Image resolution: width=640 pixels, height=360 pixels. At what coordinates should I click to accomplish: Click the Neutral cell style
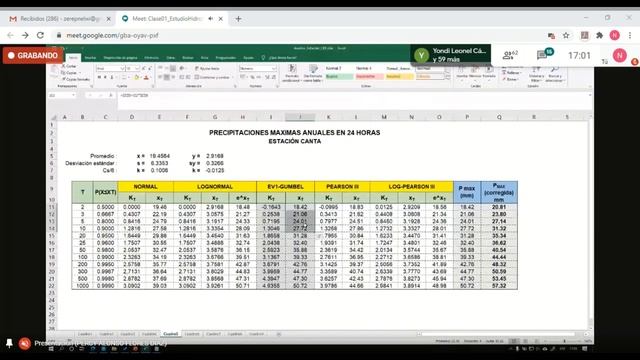click(399, 76)
